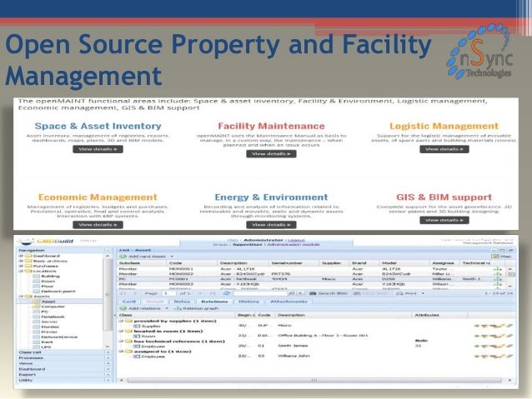Image resolution: width=532 pixels, height=399 pixels.
Task: Switch to the Attachments tab
Action: (289, 302)
